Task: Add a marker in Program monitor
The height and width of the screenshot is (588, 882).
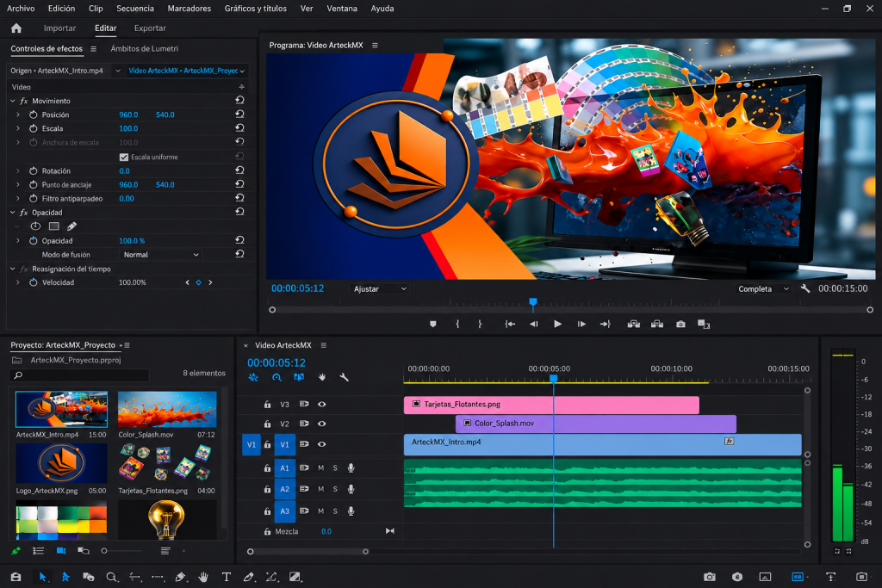Action: coord(432,324)
